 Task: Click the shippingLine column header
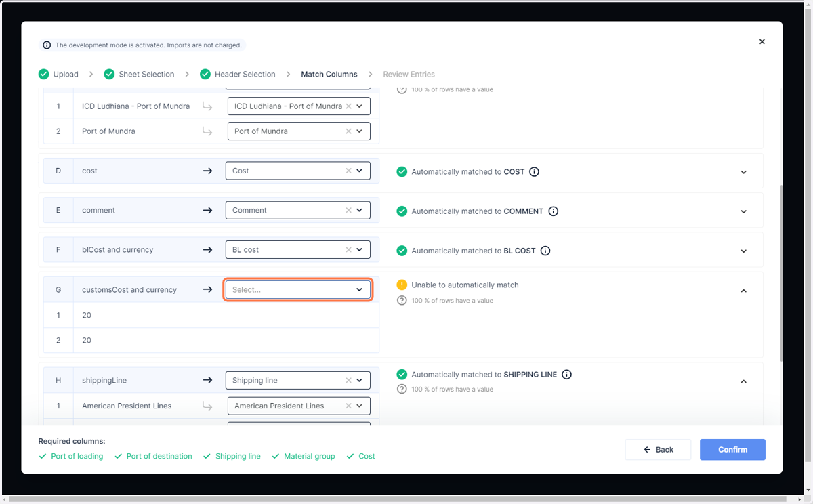tap(104, 381)
